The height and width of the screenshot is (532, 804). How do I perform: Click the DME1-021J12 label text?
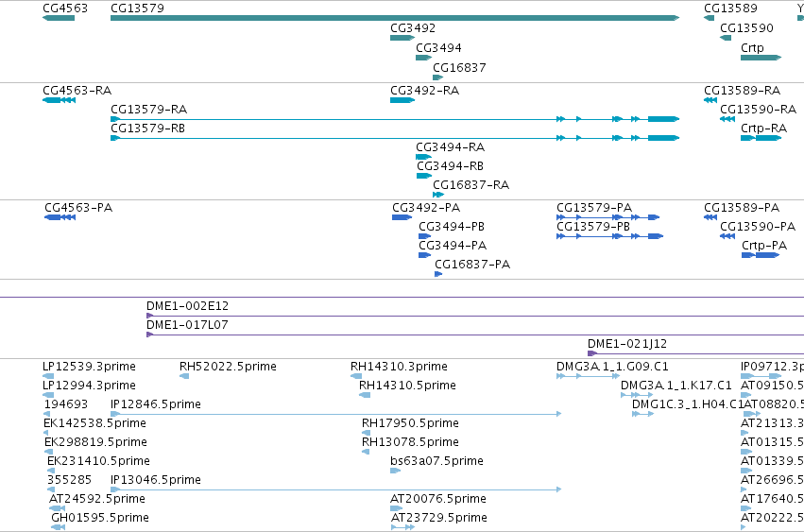tap(627, 344)
